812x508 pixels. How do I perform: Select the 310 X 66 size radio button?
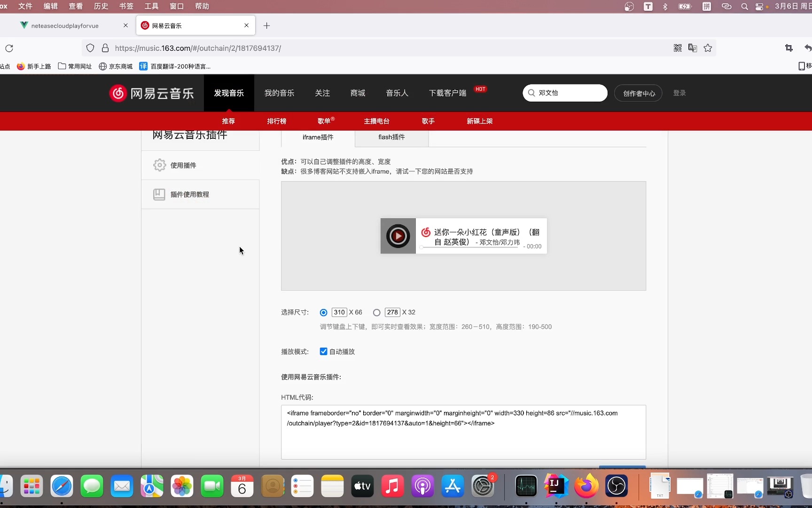(323, 312)
